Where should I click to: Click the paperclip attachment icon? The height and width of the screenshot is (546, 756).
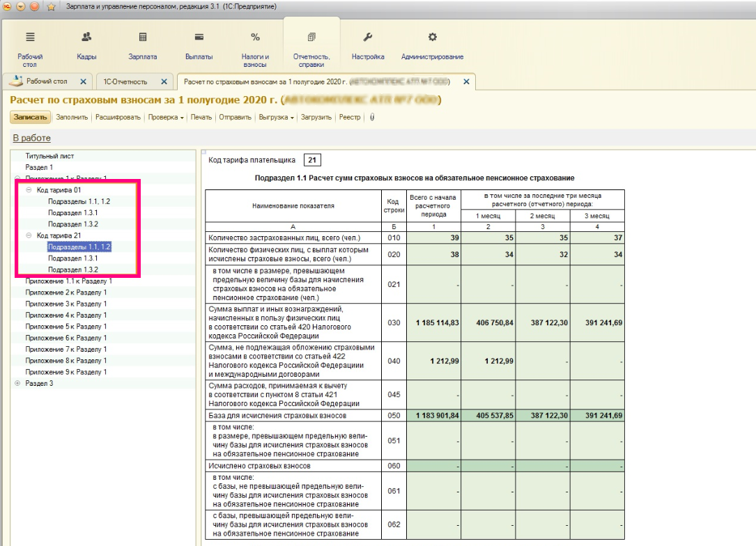[x=372, y=117]
